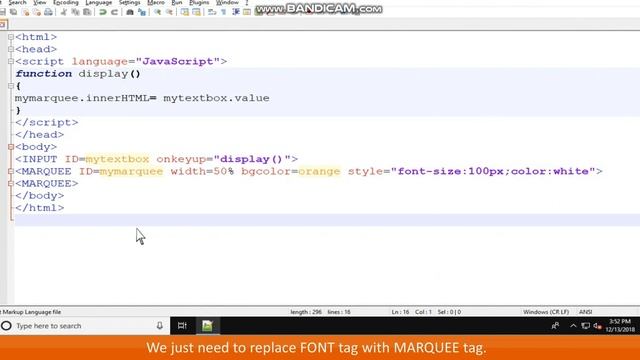Click the Sel : 0|0 status entry
This screenshot has height=360, width=640.
coord(449,312)
